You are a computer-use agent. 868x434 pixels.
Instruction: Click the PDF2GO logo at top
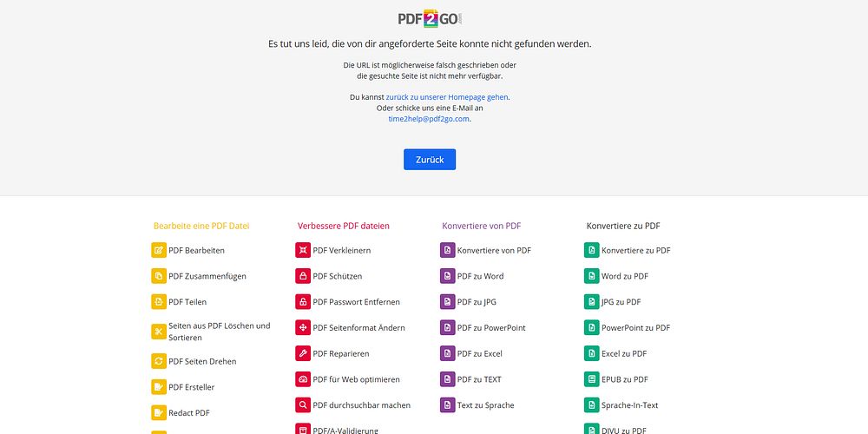(x=430, y=19)
